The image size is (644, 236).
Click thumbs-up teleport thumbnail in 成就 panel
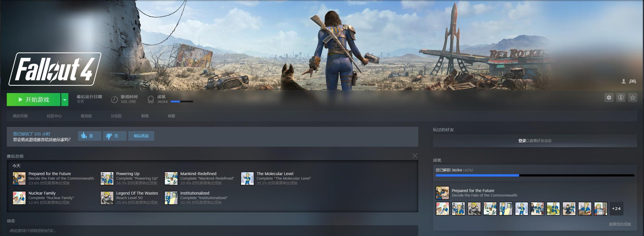[522, 209]
